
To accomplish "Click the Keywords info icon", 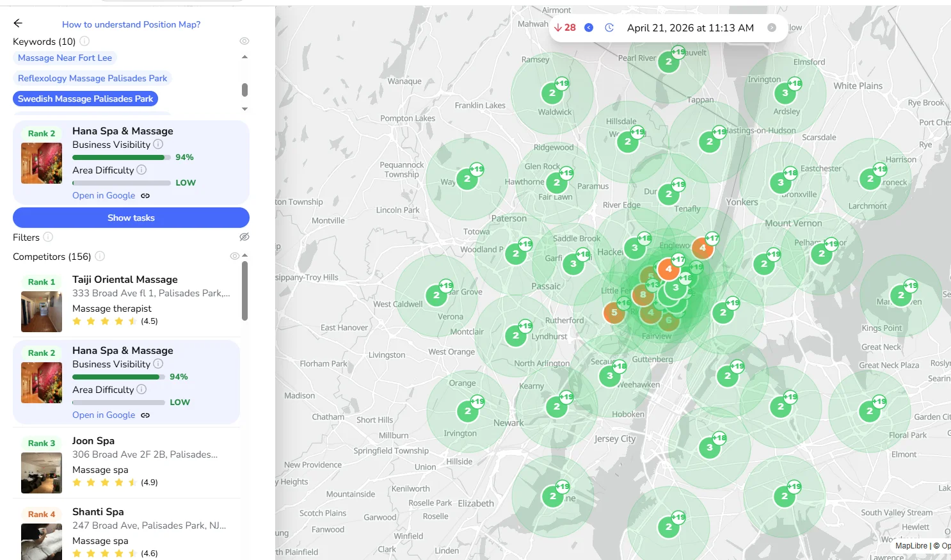I will (x=84, y=41).
